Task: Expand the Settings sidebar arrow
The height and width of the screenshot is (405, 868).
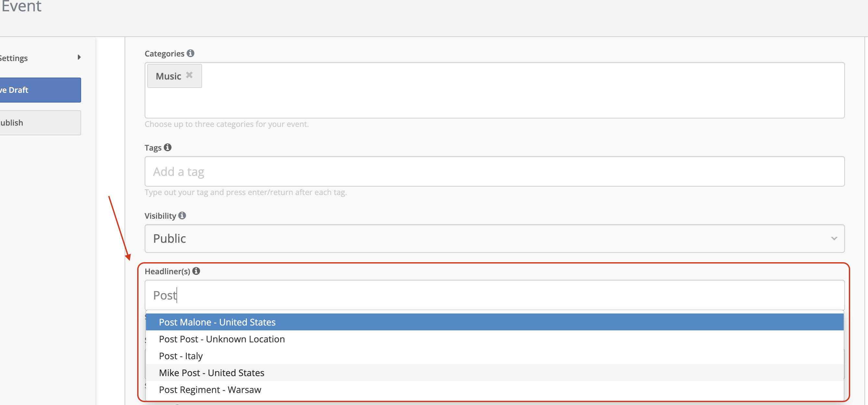Action: click(x=79, y=57)
